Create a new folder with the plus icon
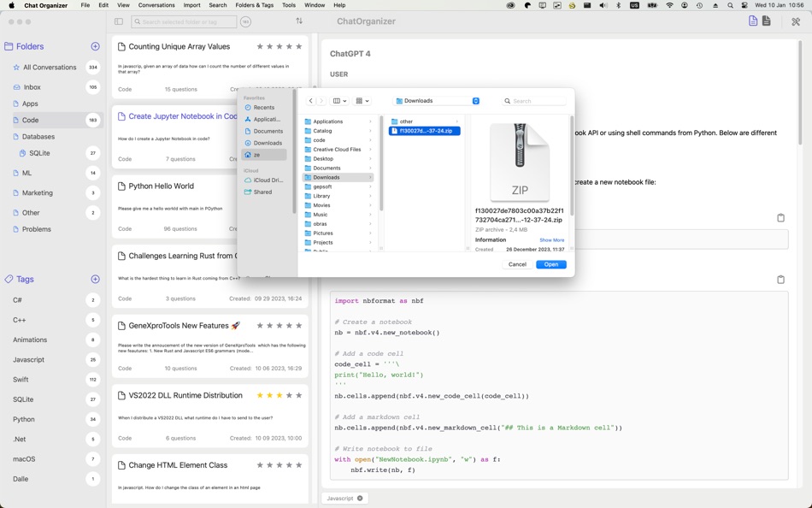812x508 pixels. (94, 46)
